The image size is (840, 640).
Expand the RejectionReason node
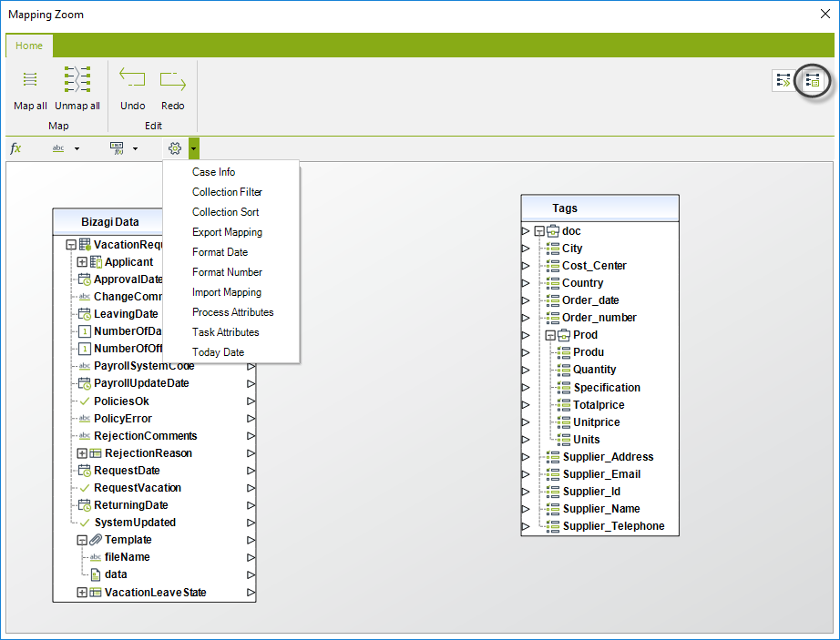click(82, 453)
